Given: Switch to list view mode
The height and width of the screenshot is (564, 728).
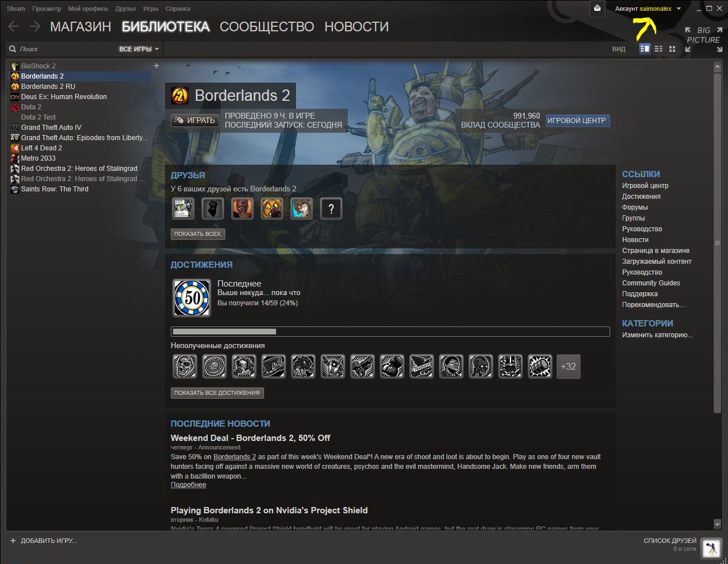Looking at the screenshot, I should click(x=659, y=49).
